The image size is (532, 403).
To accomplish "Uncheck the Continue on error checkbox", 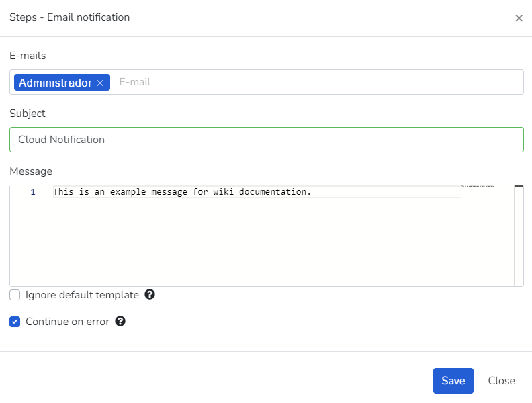I will (15, 322).
